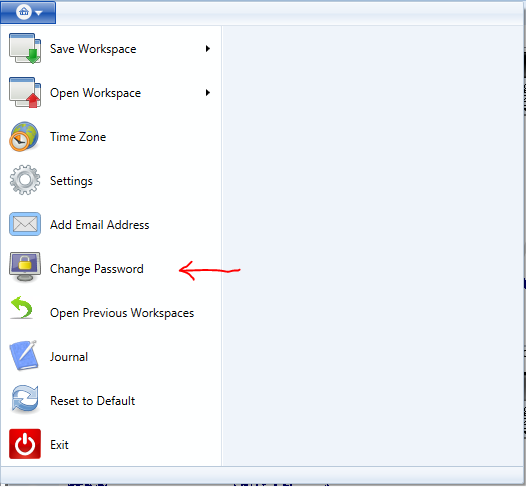Open the home application menu dropdown button
Viewport: 526px width, 487px height.
[28, 12]
